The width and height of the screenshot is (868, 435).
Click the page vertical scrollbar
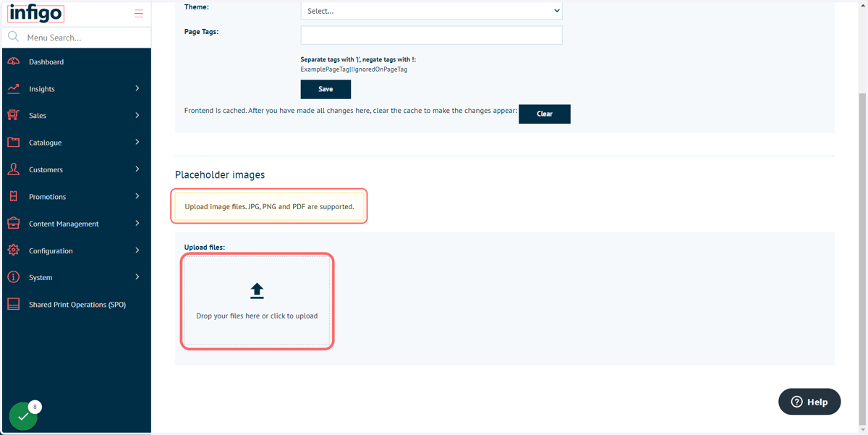[x=862, y=261]
